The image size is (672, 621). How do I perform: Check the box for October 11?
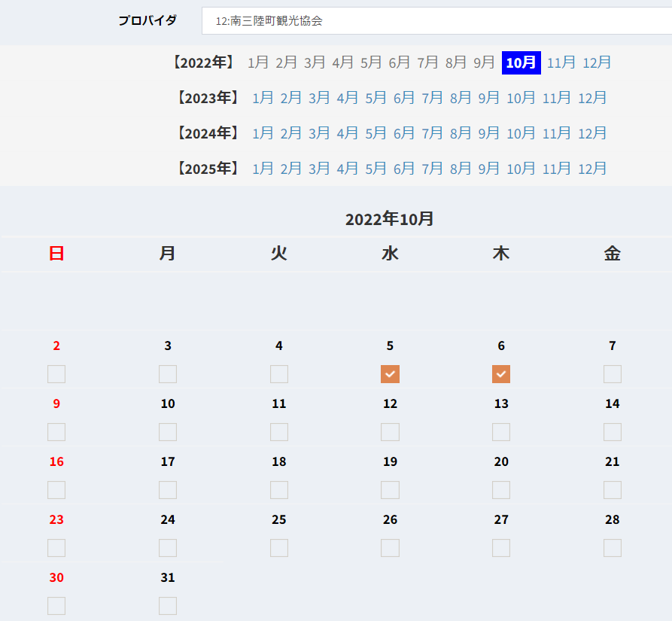coord(279,432)
